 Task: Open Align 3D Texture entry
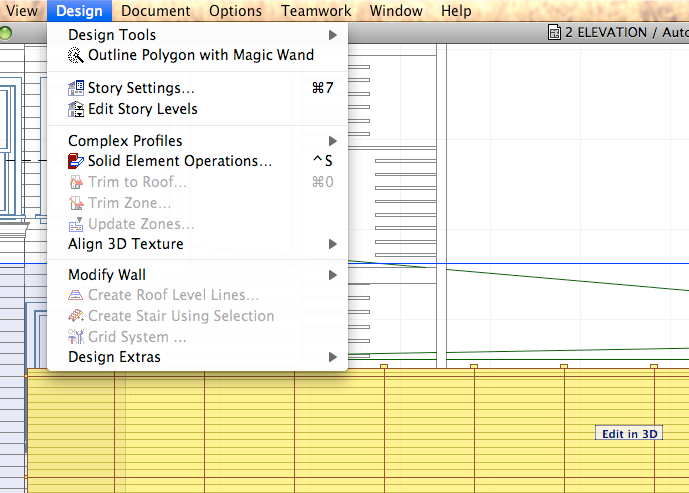(197, 244)
